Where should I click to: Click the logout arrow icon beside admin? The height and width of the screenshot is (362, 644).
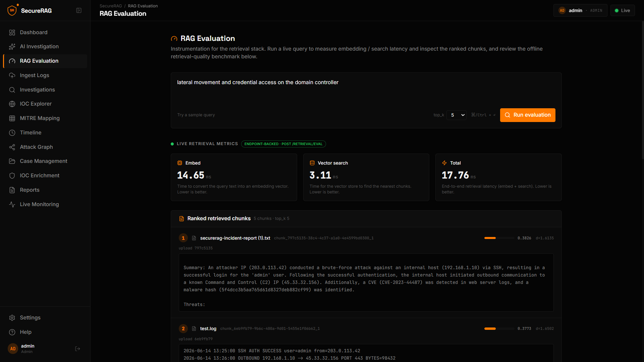pyautogui.click(x=77, y=349)
